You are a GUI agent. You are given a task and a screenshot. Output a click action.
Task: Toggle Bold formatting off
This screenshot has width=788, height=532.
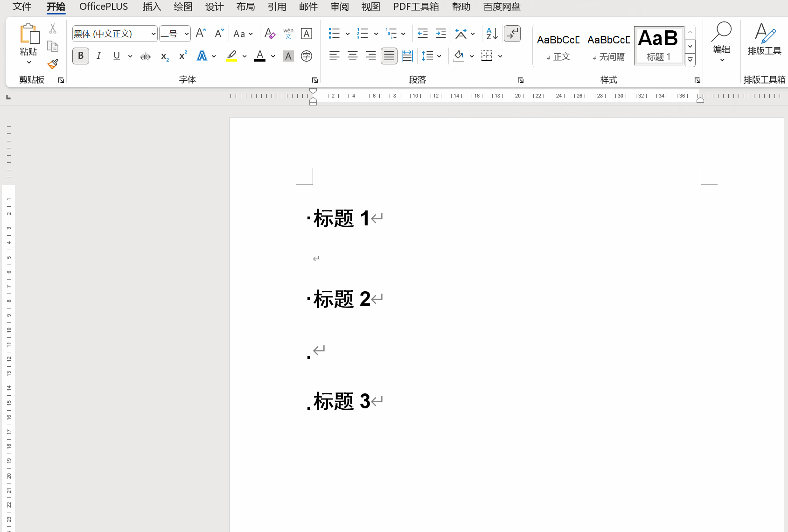click(x=81, y=56)
